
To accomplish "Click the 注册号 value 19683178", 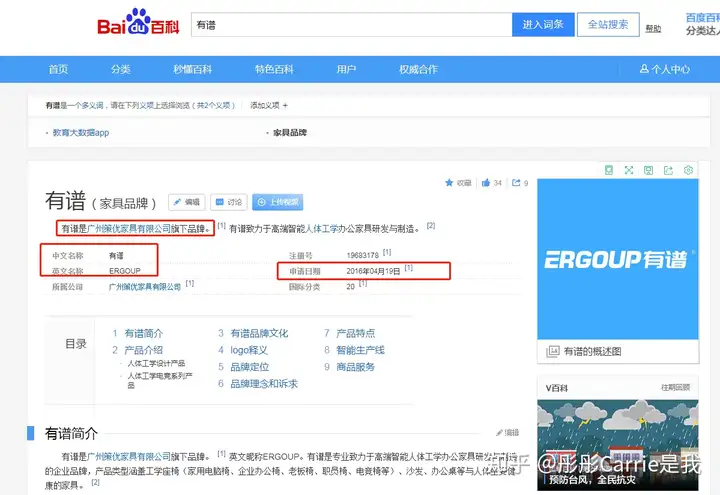I will (x=362, y=255).
